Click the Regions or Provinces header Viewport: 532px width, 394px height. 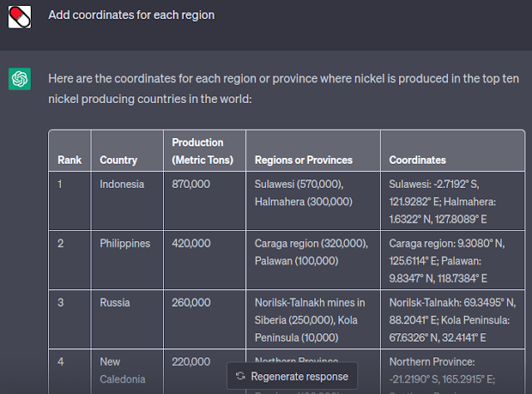303,160
